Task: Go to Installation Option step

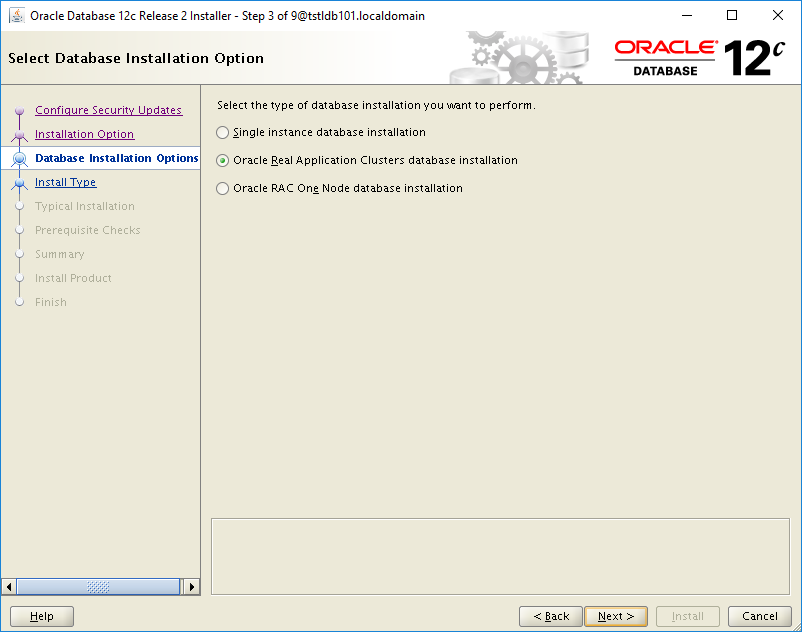Action: (x=84, y=134)
